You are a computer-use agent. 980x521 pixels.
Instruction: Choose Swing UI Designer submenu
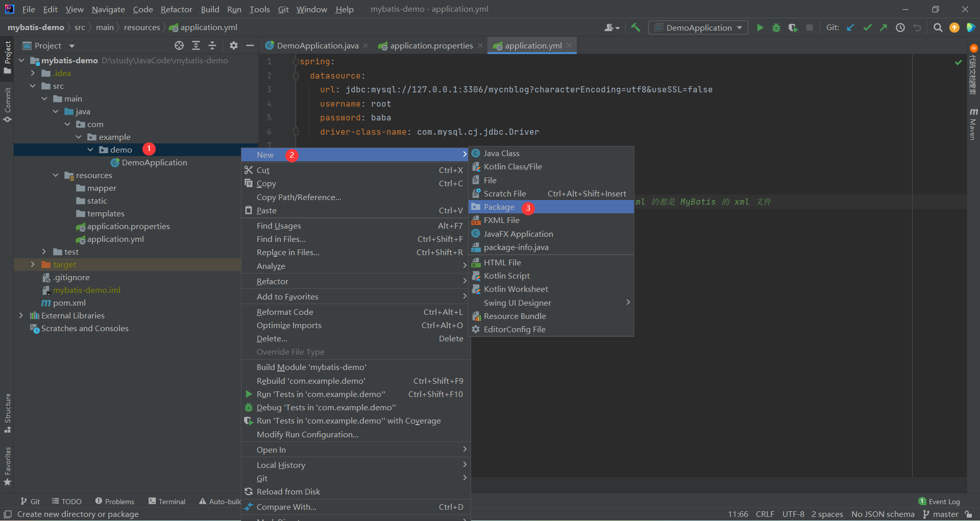click(551, 303)
